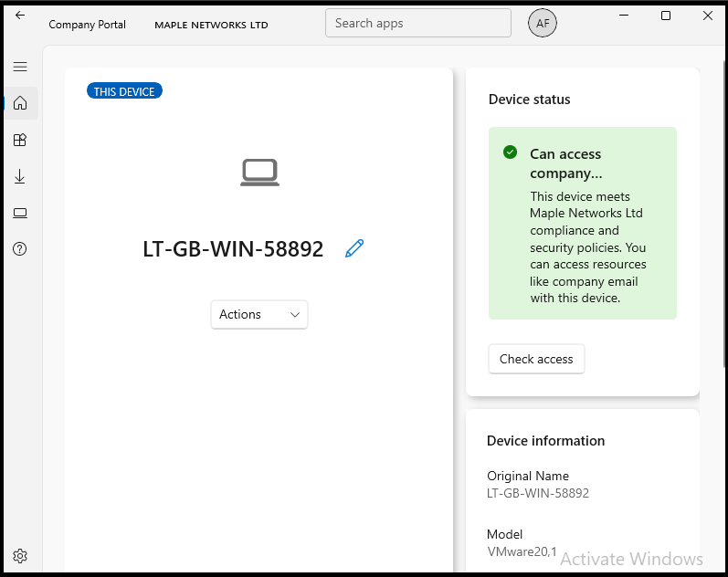Click the large laptop device icon

click(259, 172)
